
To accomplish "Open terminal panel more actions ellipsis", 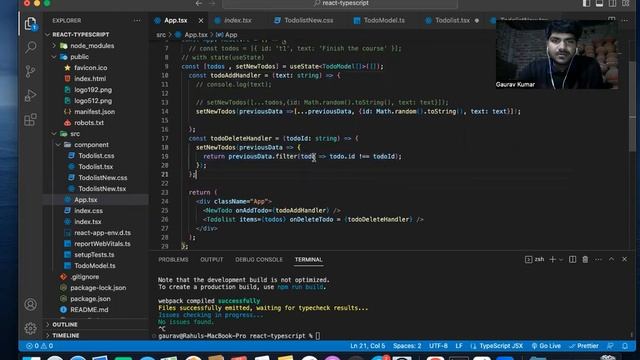I will (x=598, y=259).
